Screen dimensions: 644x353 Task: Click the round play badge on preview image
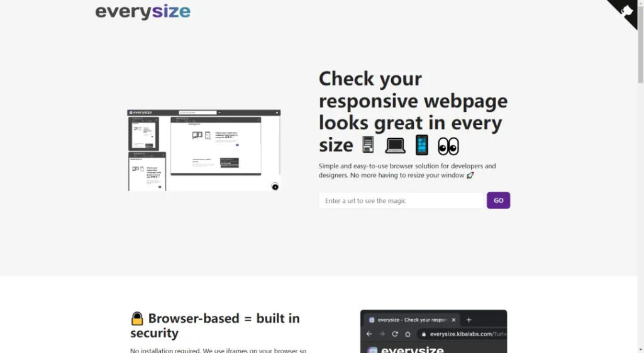point(275,187)
